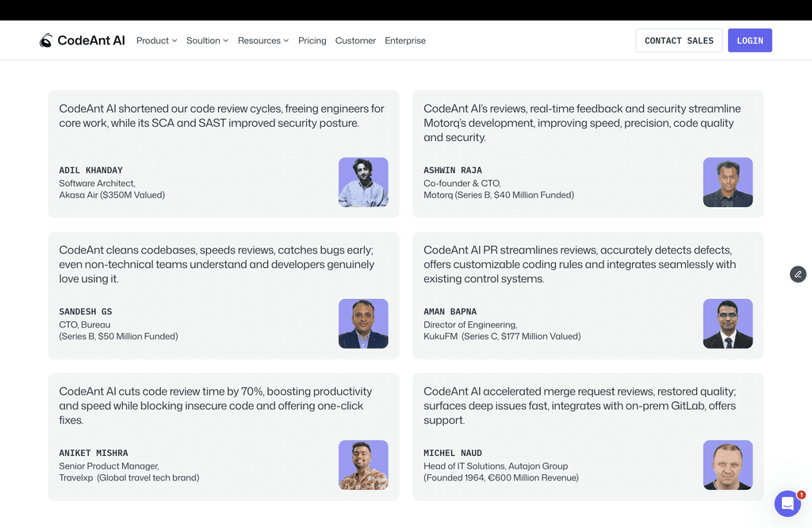The image size is (812, 528).
Task: Click Aman Bapna's profile photo
Action: 728,323
